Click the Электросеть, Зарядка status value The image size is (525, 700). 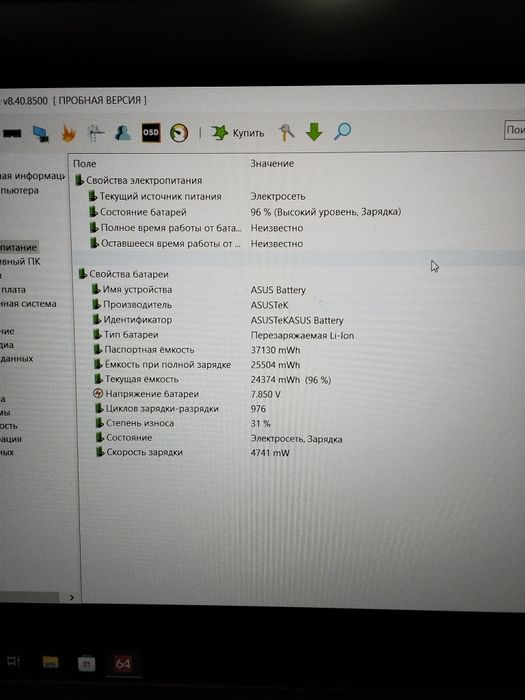[296, 439]
